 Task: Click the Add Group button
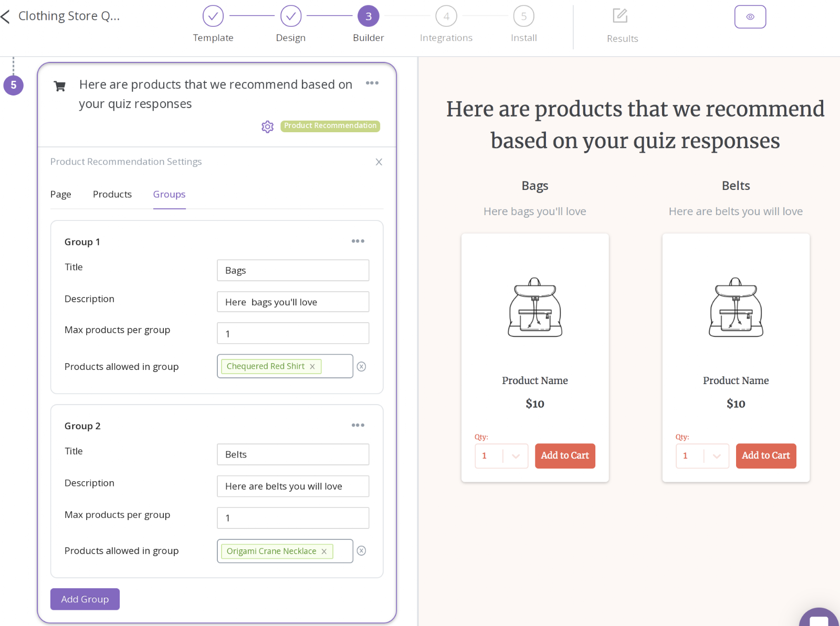point(85,599)
